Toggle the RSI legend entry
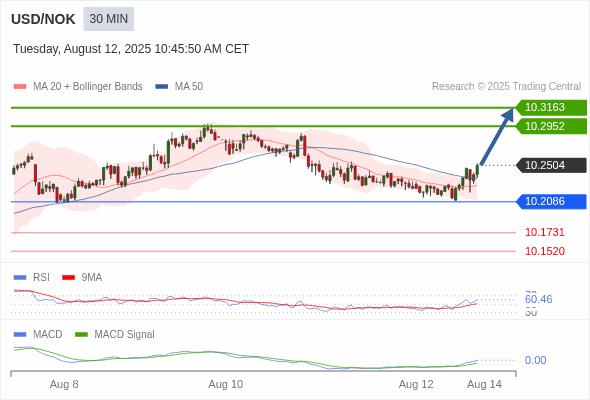 pyautogui.click(x=32, y=277)
